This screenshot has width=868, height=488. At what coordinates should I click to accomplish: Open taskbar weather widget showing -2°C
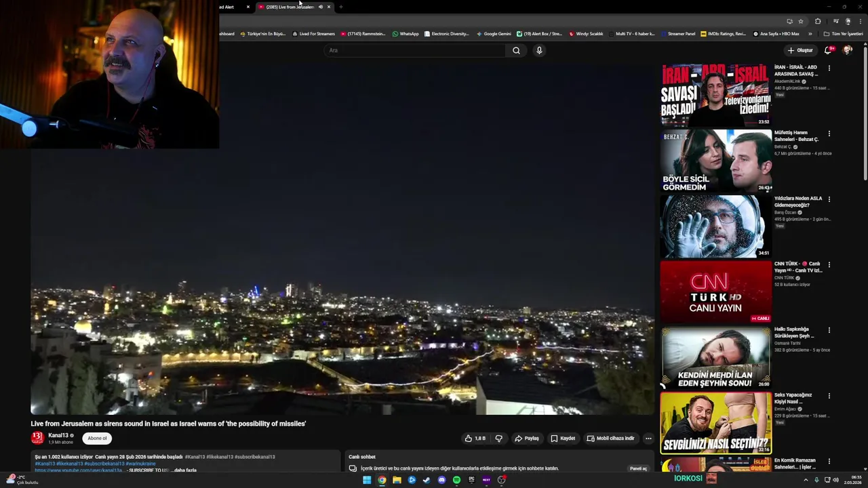click(x=20, y=479)
